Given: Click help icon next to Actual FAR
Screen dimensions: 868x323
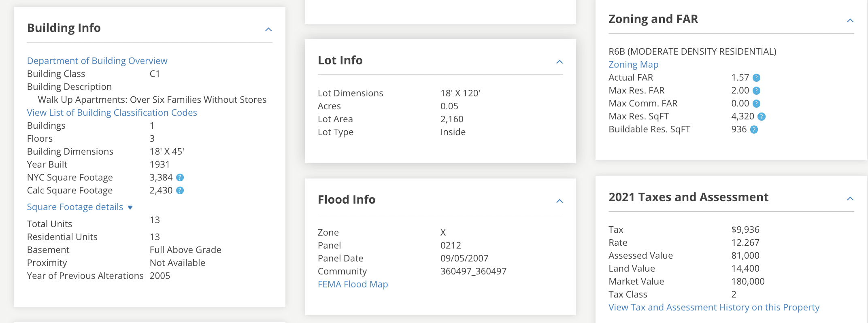Looking at the screenshot, I should coord(756,78).
